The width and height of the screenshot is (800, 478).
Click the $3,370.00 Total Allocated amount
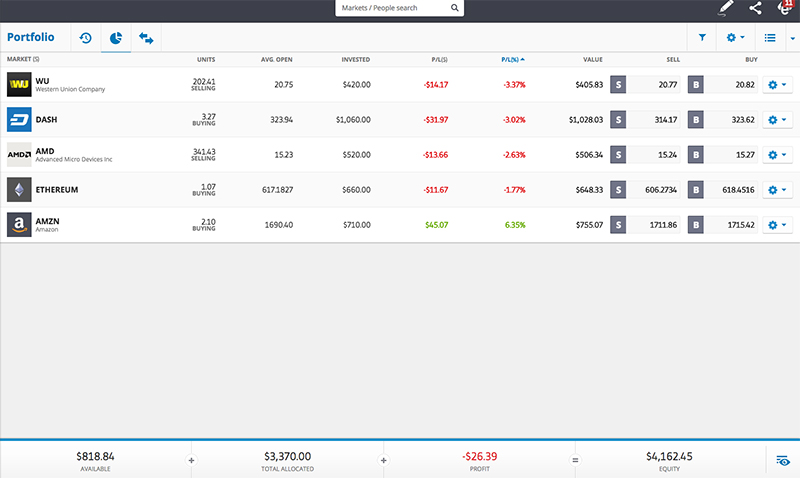(287, 456)
